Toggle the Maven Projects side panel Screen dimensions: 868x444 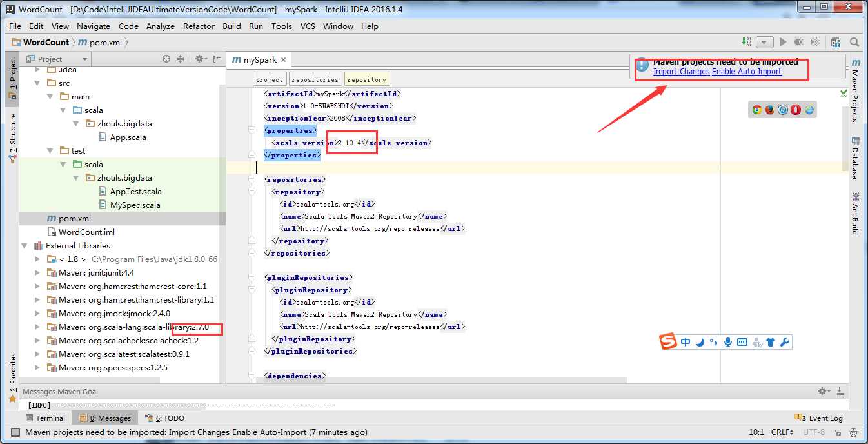pyautogui.click(x=855, y=90)
